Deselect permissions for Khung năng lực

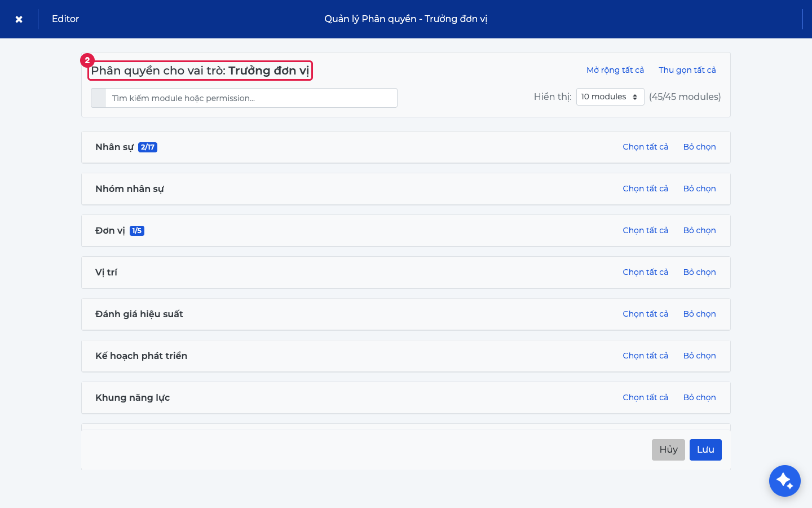pos(700,397)
